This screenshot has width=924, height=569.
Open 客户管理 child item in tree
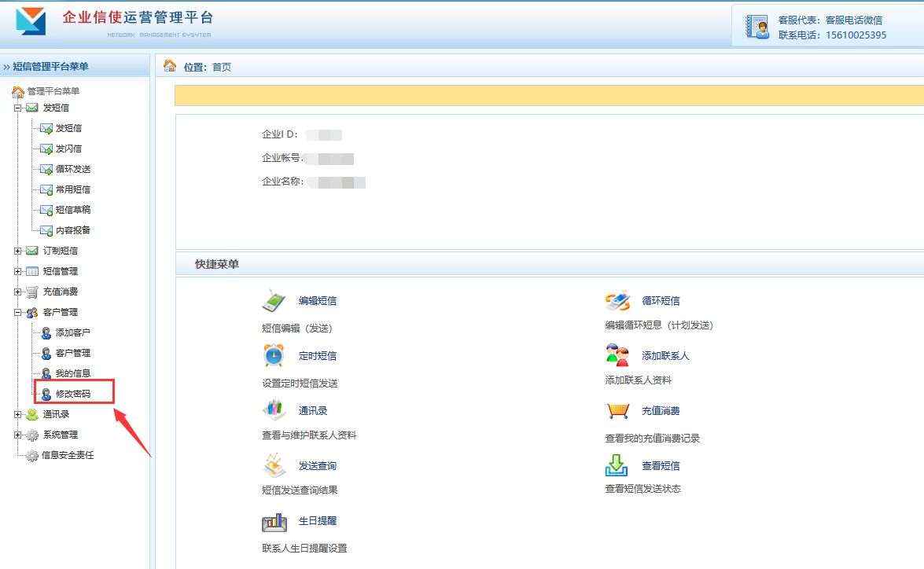pyautogui.click(x=73, y=353)
